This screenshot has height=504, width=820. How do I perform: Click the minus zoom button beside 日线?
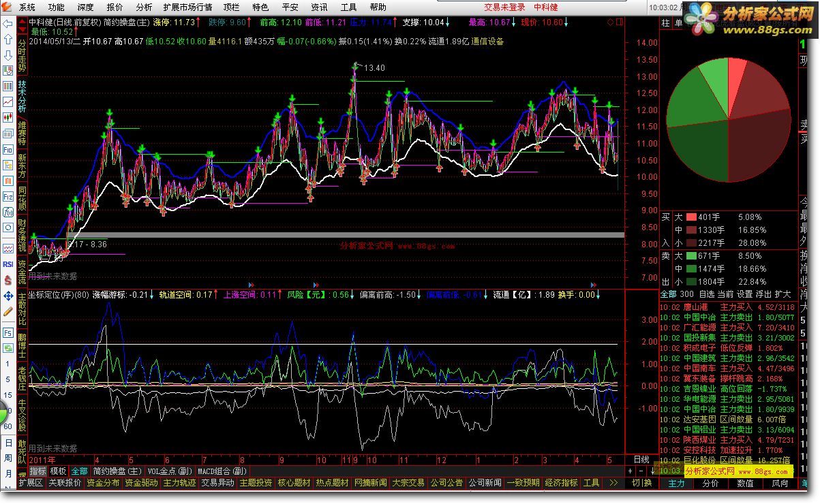pos(641,471)
